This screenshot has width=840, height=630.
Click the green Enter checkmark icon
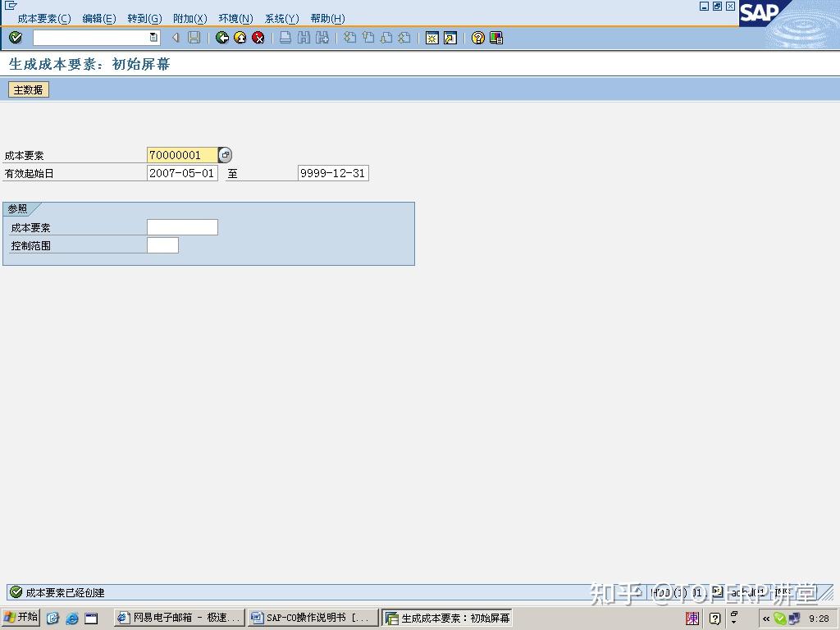point(16,38)
